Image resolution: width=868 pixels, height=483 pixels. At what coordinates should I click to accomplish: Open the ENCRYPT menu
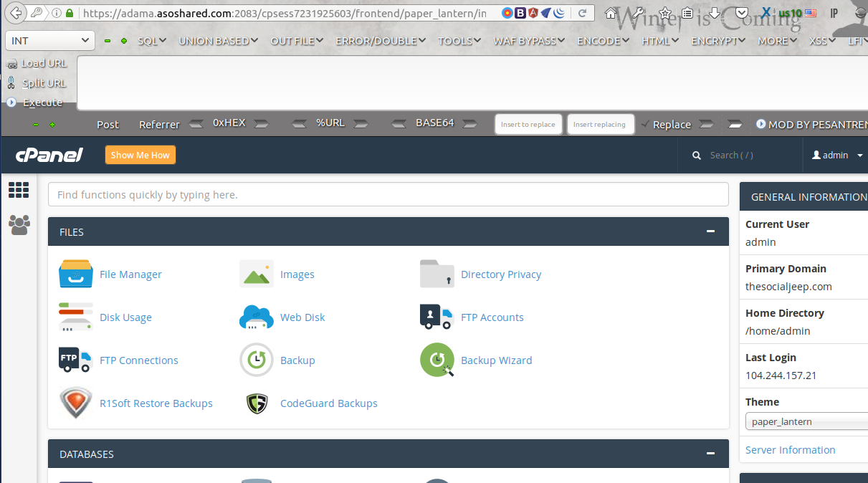[719, 41]
